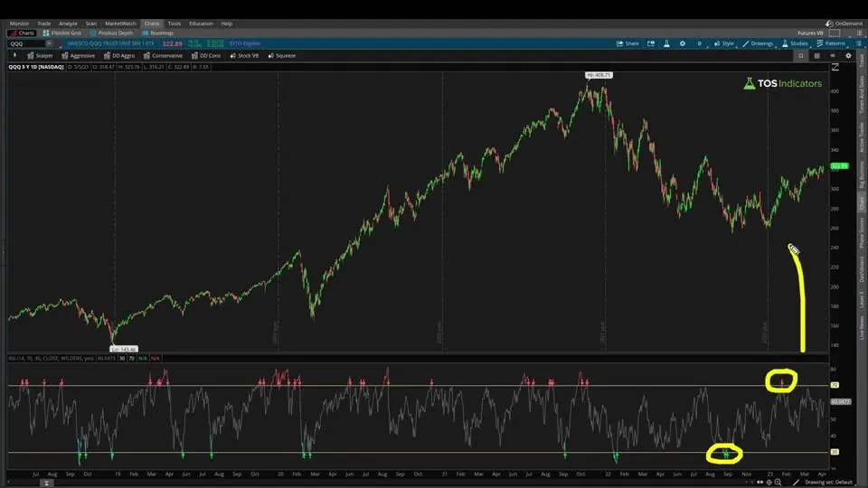Go to the MarketWatch tab
Viewport: 868px width, 488px height.
tap(120, 23)
